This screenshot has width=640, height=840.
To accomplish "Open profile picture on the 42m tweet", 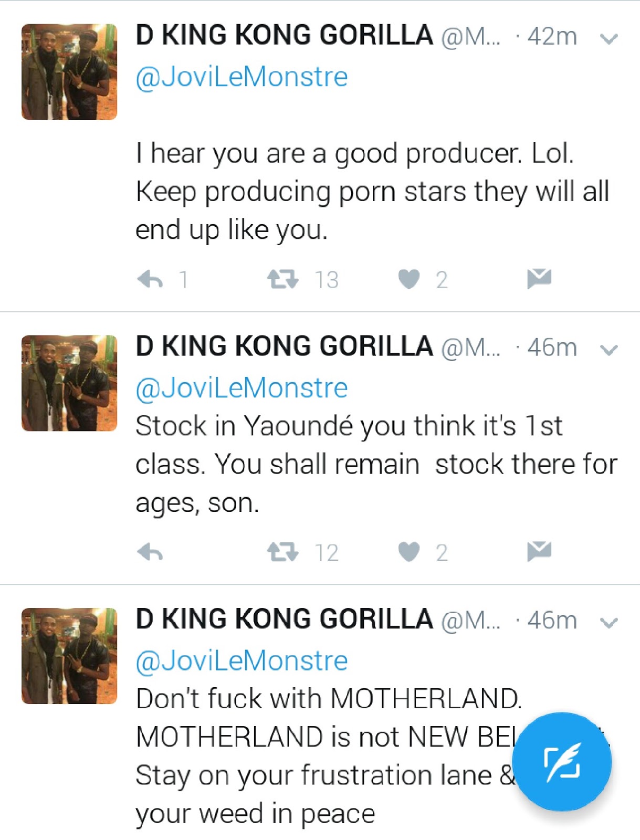I will [69, 72].
